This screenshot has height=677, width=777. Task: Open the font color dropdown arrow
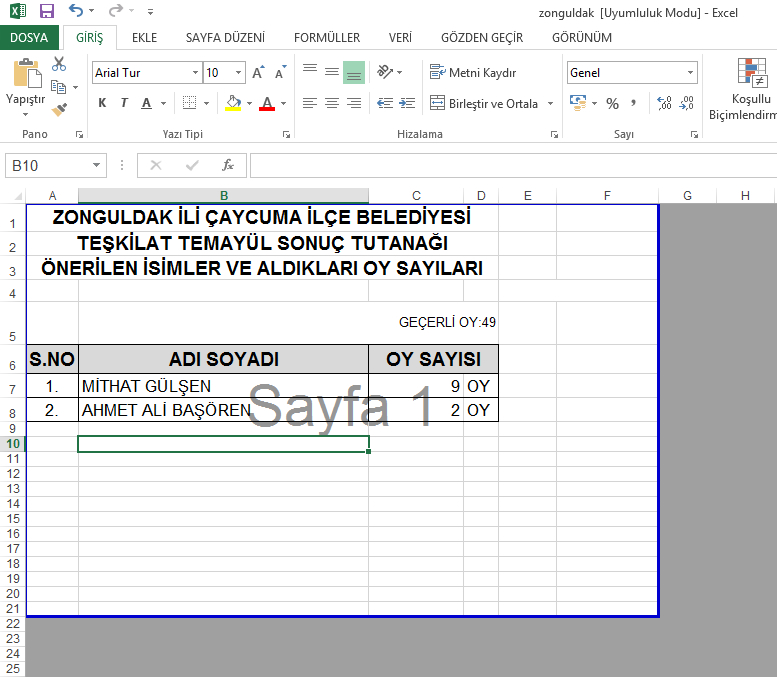pos(283,104)
